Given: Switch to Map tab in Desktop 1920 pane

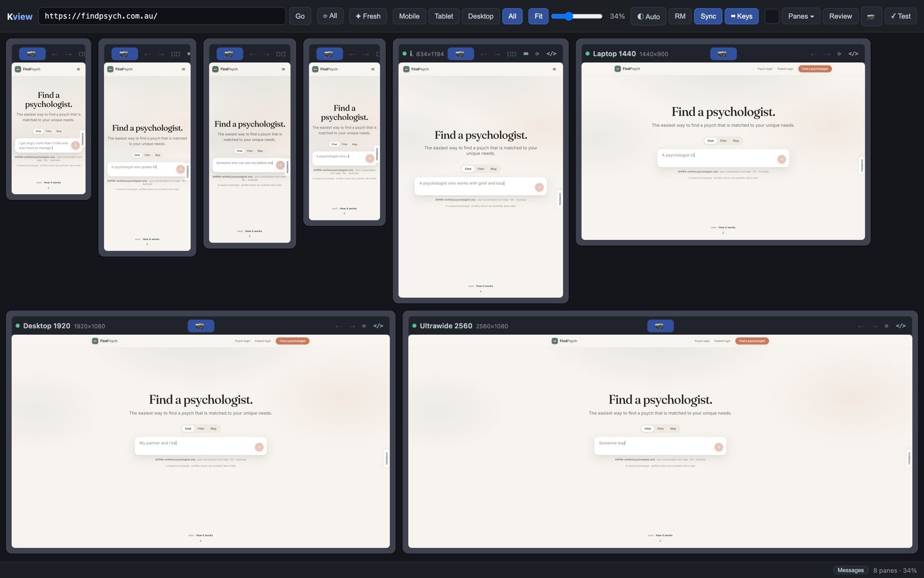Looking at the screenshot, I should coord(213,429).
